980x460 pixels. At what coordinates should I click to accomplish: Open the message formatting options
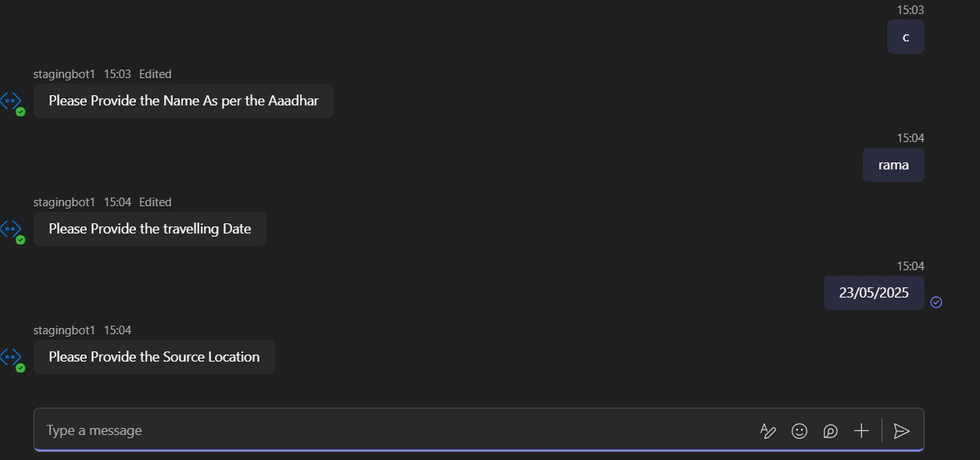click(767, 430)
